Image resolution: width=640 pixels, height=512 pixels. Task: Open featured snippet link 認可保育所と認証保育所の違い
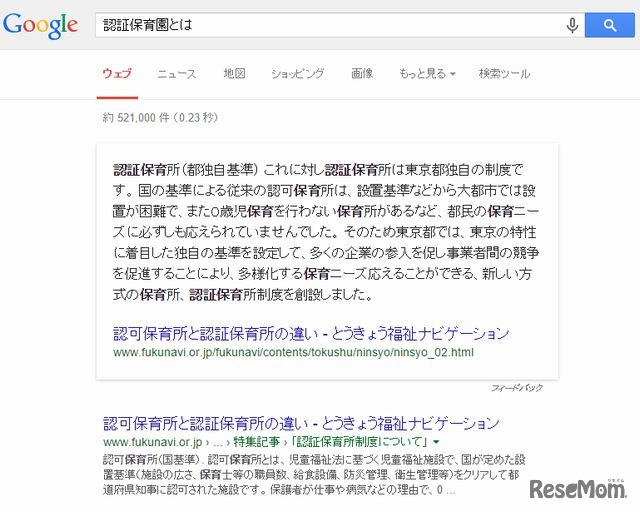point(311,334)
